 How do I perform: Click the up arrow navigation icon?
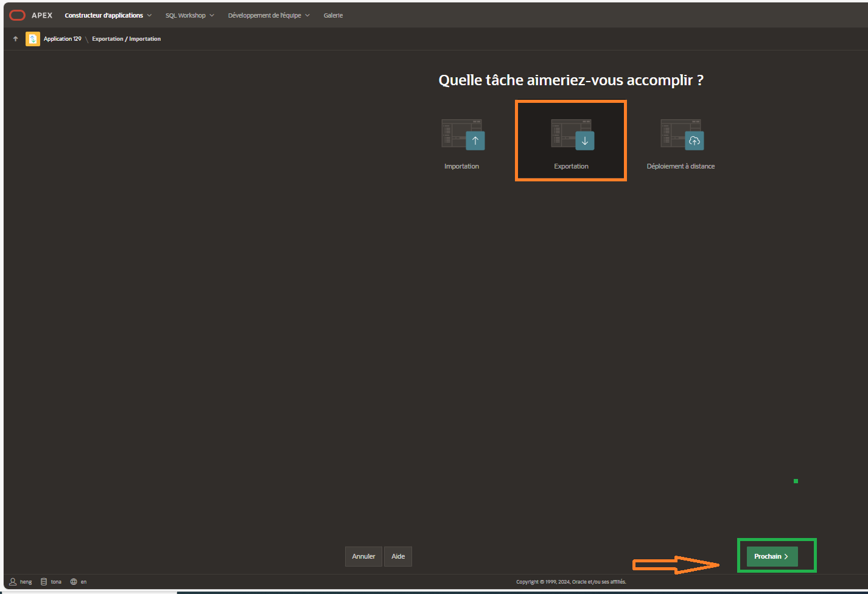point(16,39)
